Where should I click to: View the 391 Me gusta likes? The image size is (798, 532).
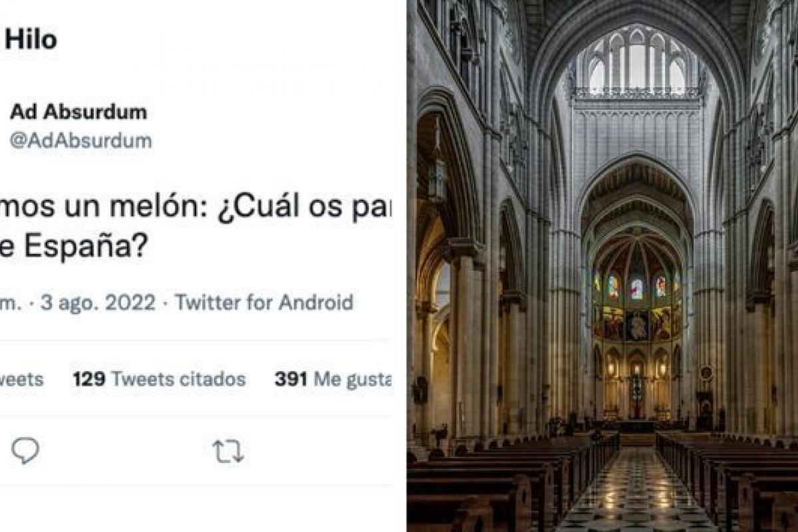332,380
